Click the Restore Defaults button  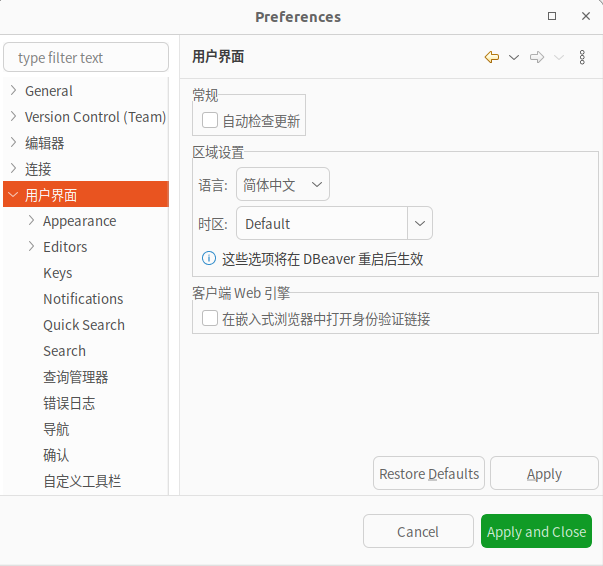coord(429,474)
